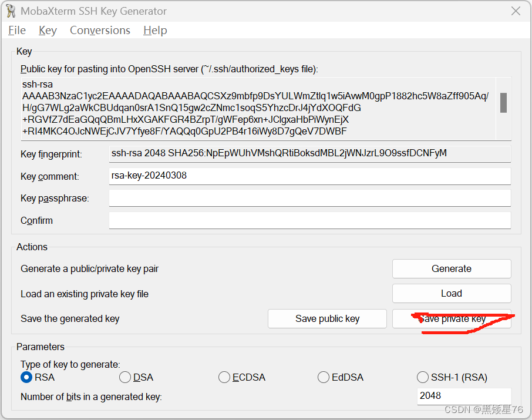This screenshot has height=420, width=532.
Task: Click the 'Public key for pasting into OpenSSH server' label
Action: click(x=169, y=69)
